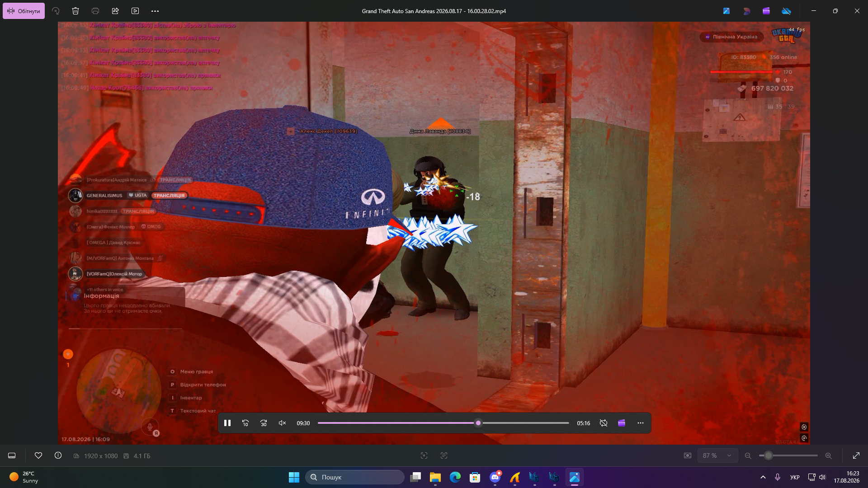Screen dimensions: 868x488
Task: Adjust the zoom level slider
Action: tap(788, 455)
